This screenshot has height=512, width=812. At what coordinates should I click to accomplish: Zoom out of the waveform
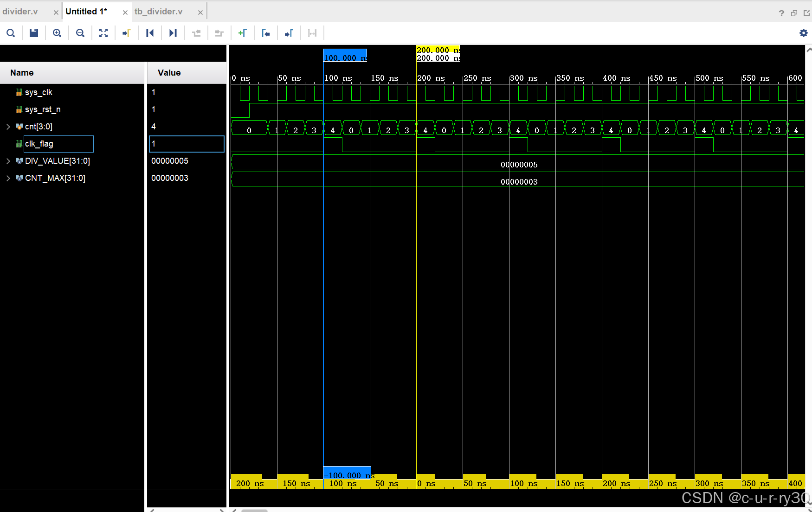[x=80, y=33]
